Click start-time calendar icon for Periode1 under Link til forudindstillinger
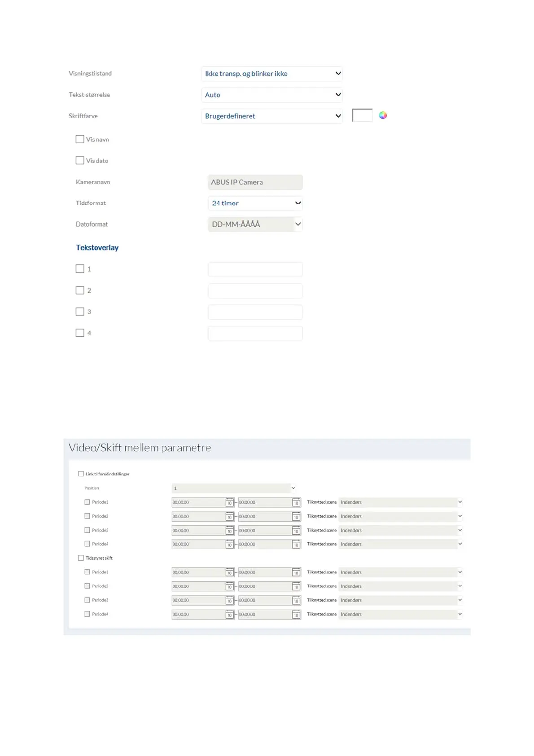This screenshot has width=534, height=756. [x=229, y=502]
